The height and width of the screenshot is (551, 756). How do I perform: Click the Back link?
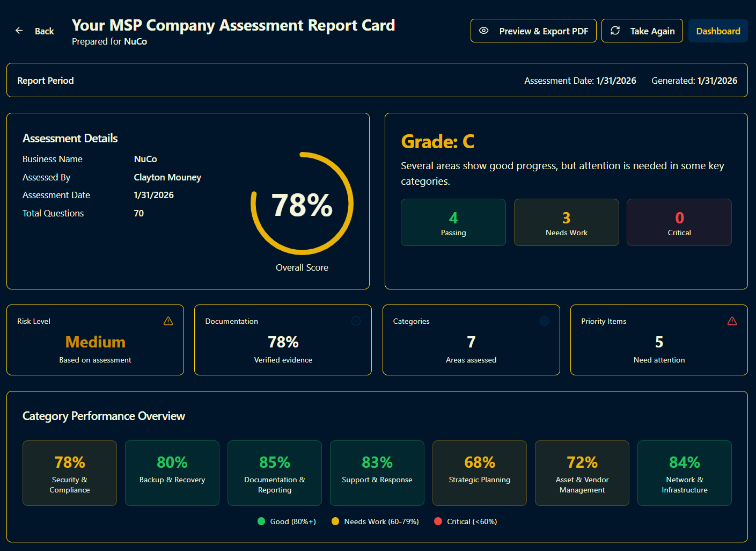point(35,31)
